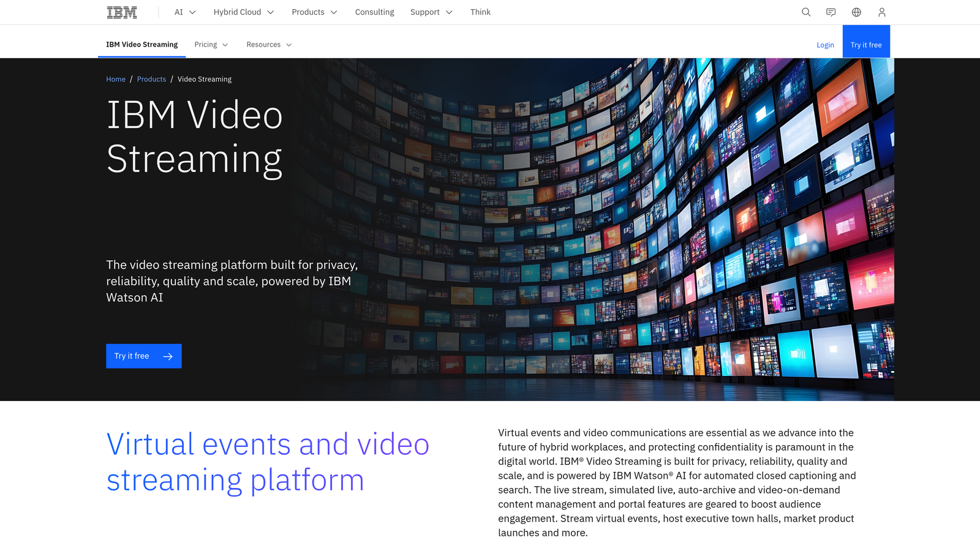Click the IBM logo
Screen dimensions: 980x551
[121, 12]
